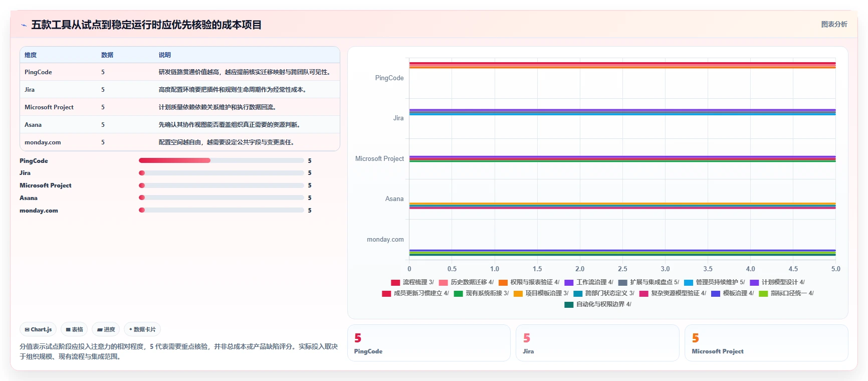The width and height of the screenshot is (868, 381).
Task: Select the Microsoft Project cell in the table
Action: coord(49,107)
